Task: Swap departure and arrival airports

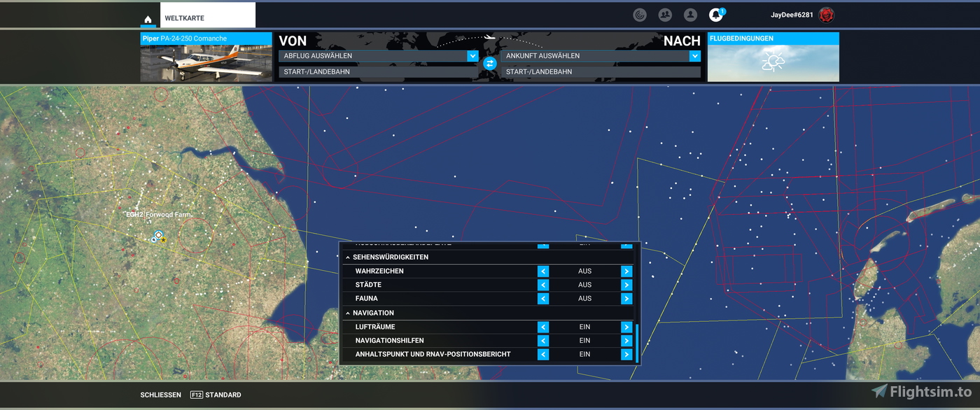Action: pos(490,63)
